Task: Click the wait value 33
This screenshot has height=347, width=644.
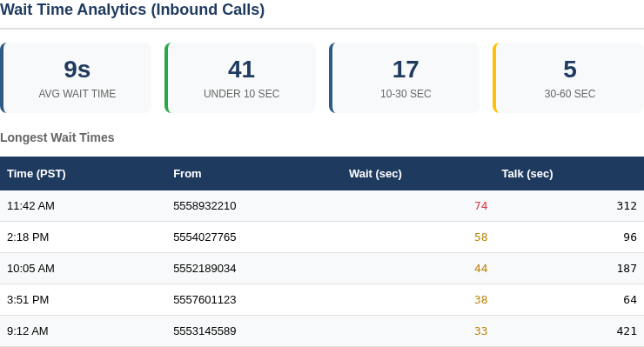Action: [x=481, y=331]
